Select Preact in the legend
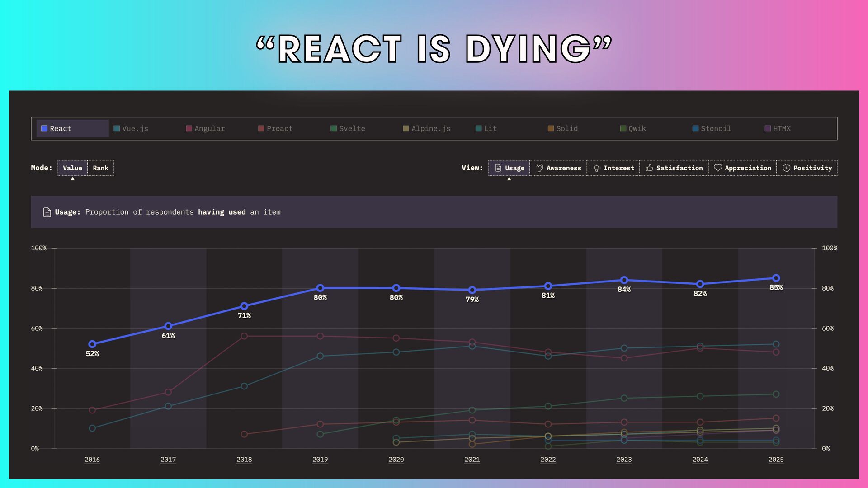The width and height of the screenshot is (868, 488). (x=279, y=129)
